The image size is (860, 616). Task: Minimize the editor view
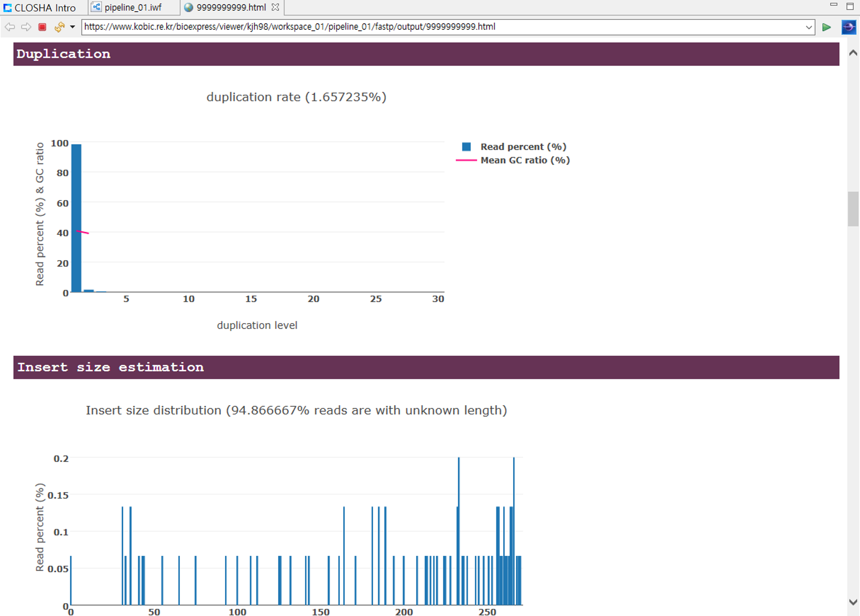[x=834, y=5]
